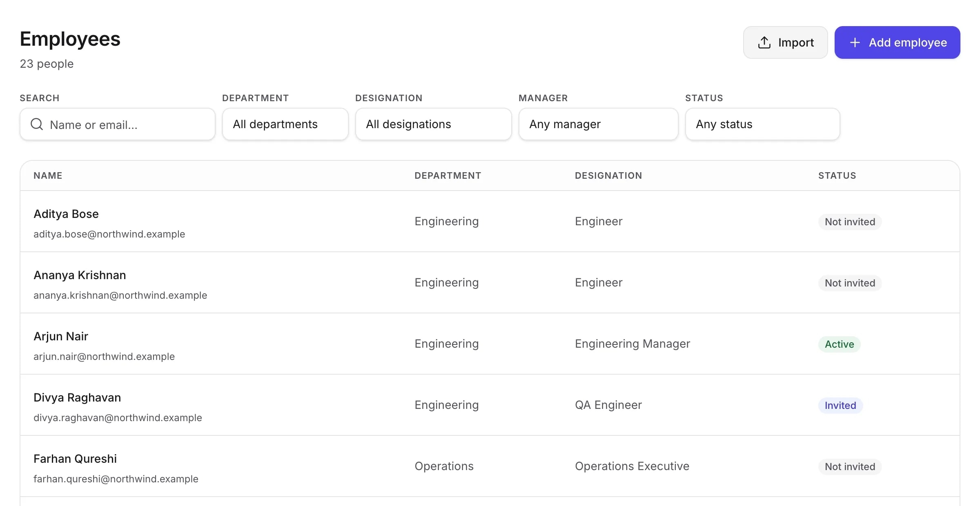
Task: Click the Add employee button label
Action: (908, 42)
